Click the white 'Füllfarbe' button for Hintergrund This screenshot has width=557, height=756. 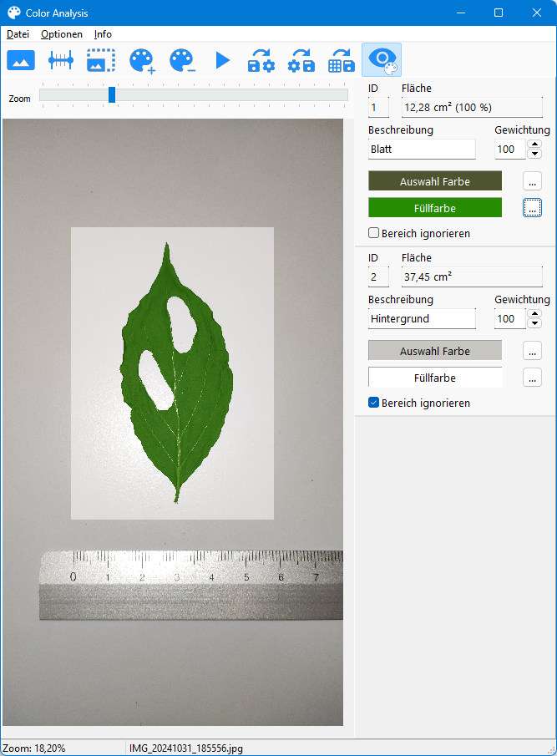point(435,378)
